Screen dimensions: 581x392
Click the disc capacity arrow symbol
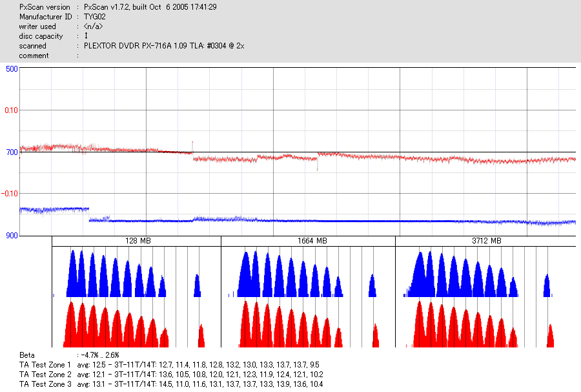point(86,36)
